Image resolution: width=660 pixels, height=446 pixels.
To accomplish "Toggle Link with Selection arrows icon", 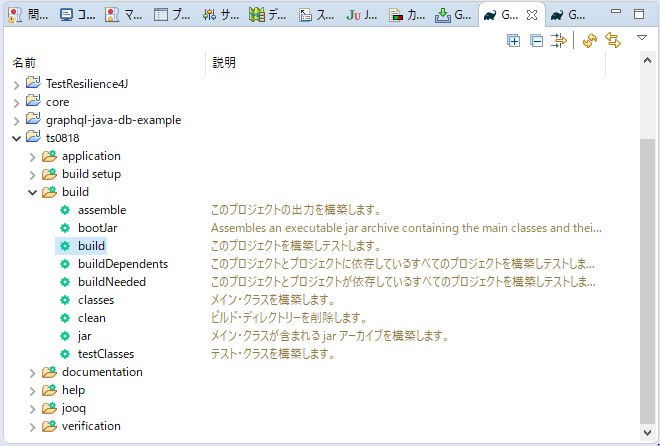I will pos(613,40).
